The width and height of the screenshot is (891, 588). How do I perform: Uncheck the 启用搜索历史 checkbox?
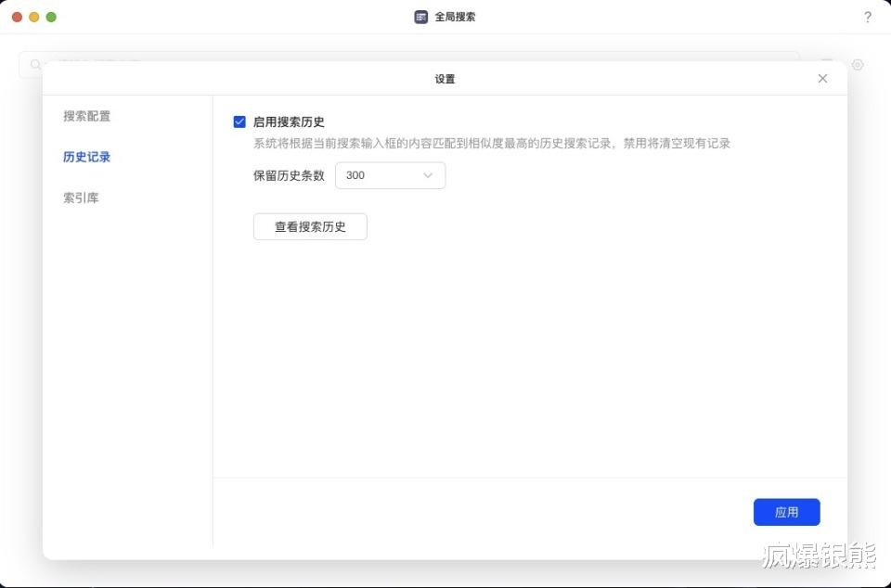pos(239,121)
